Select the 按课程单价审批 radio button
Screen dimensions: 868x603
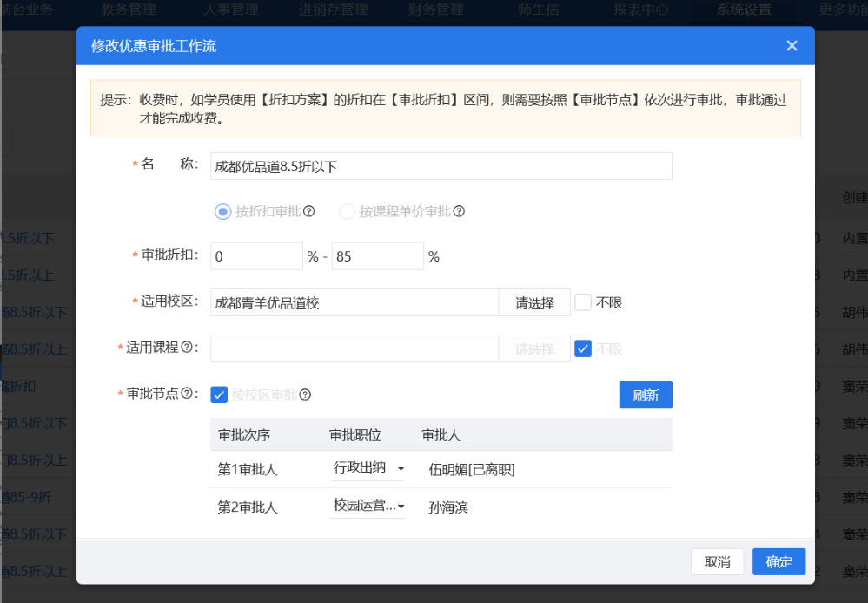[347, 211]
